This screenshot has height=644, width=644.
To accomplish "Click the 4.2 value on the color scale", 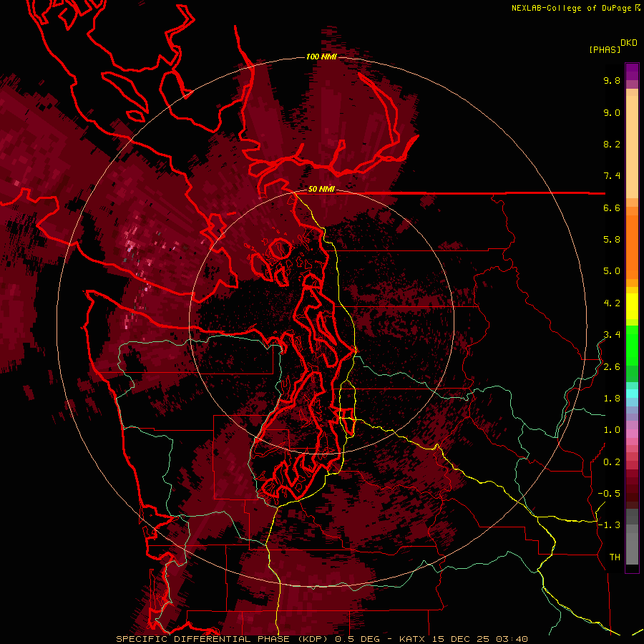I will click(x=612, y=303).
